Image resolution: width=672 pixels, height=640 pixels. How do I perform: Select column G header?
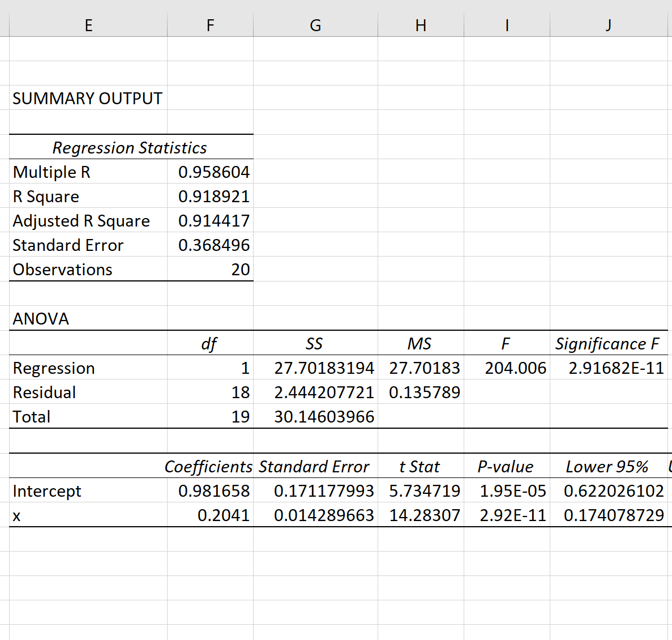point(315,25)
